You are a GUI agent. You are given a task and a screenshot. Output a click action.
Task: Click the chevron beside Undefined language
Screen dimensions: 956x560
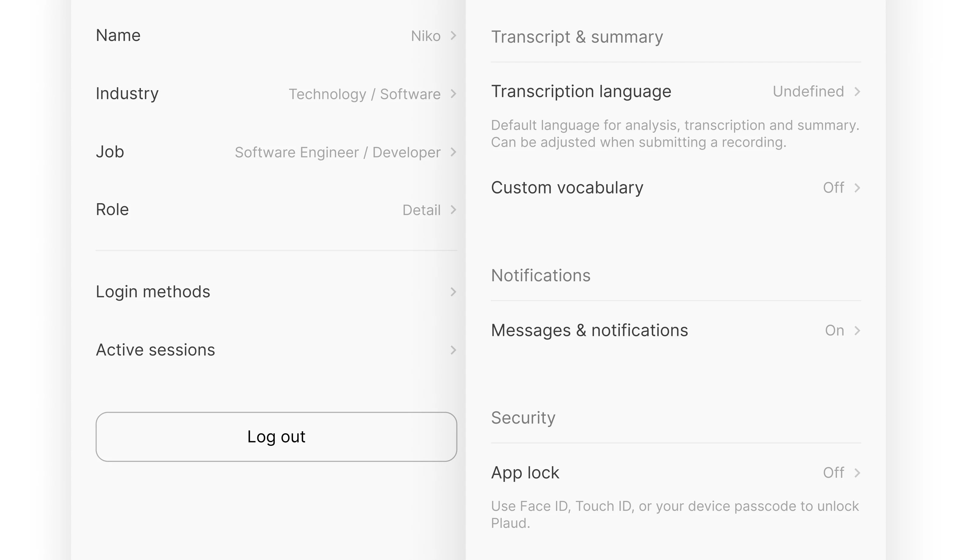tap(857, 91)
